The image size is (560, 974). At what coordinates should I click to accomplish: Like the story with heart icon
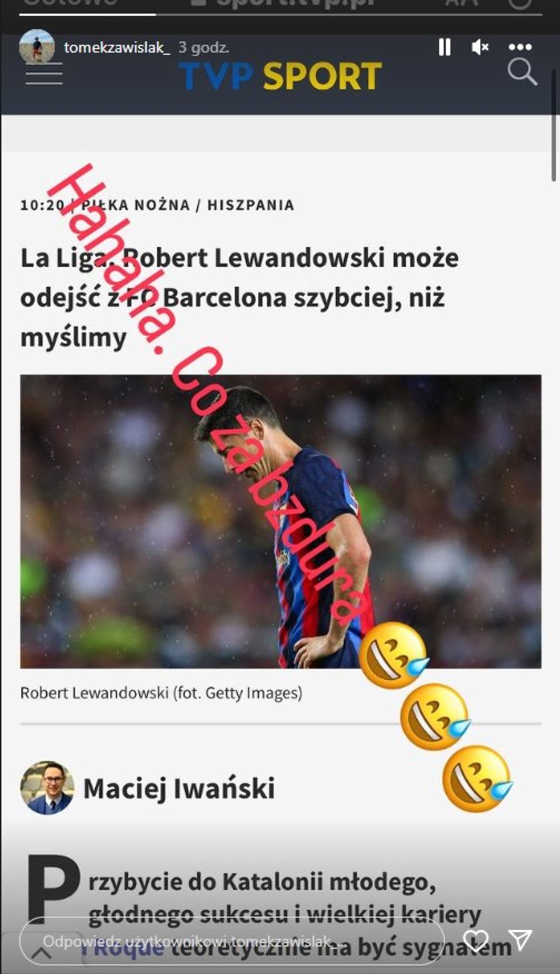click(x=475, y=941)
